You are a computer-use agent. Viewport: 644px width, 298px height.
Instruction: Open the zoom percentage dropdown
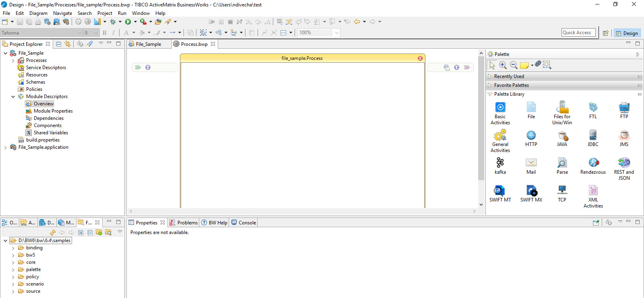click(336, 33)
